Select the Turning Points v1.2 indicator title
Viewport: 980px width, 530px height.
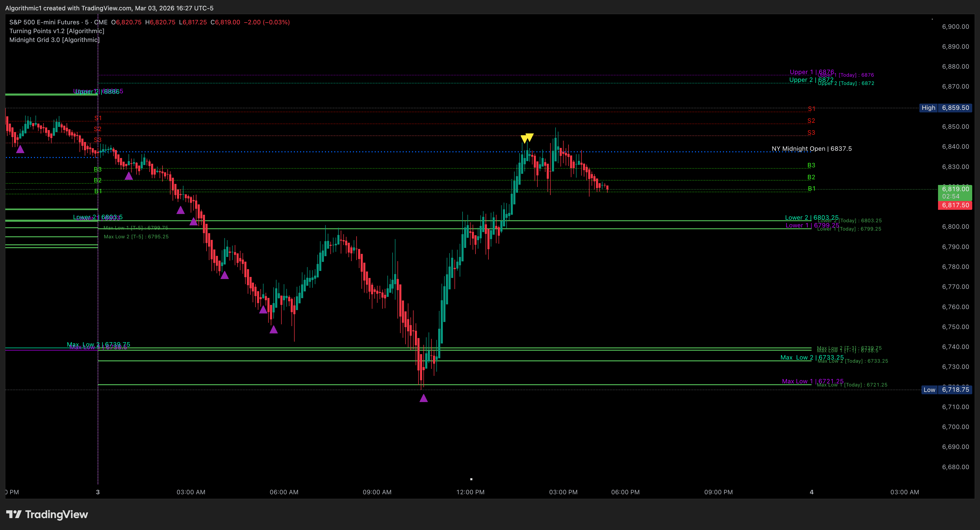coord(57,31)
